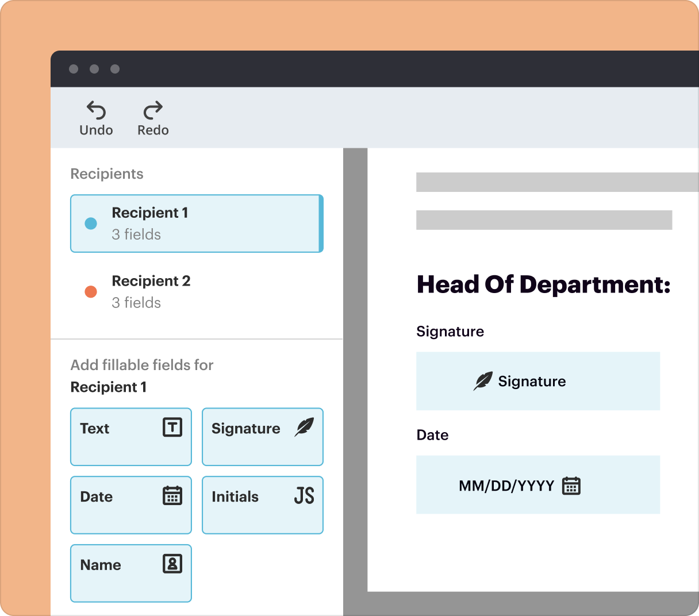This screenshot has height=616, width=699.
Task: Click the JS icon on the Initials button
Action: [x=305, y=496]
